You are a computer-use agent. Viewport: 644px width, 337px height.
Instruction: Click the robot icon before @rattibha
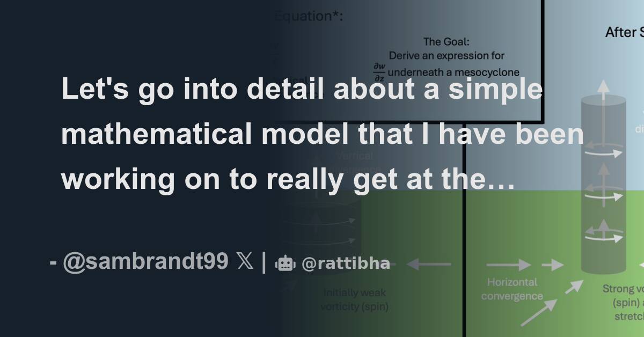point(285,263)
